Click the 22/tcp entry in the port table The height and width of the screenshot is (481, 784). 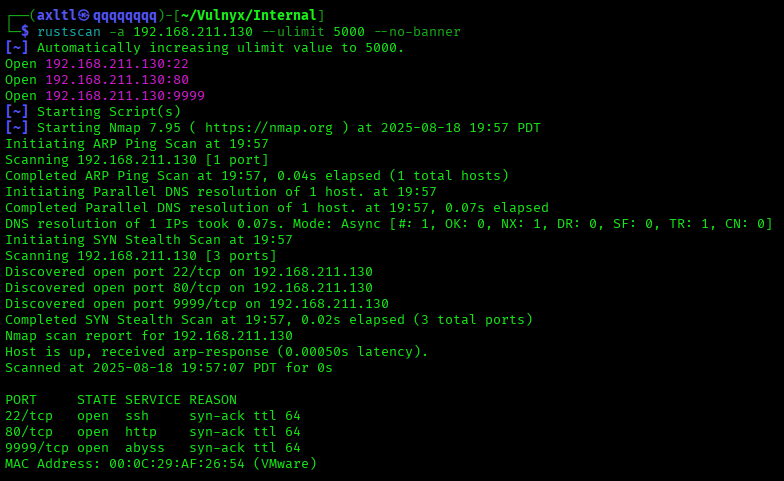click(x=28, y=416)
